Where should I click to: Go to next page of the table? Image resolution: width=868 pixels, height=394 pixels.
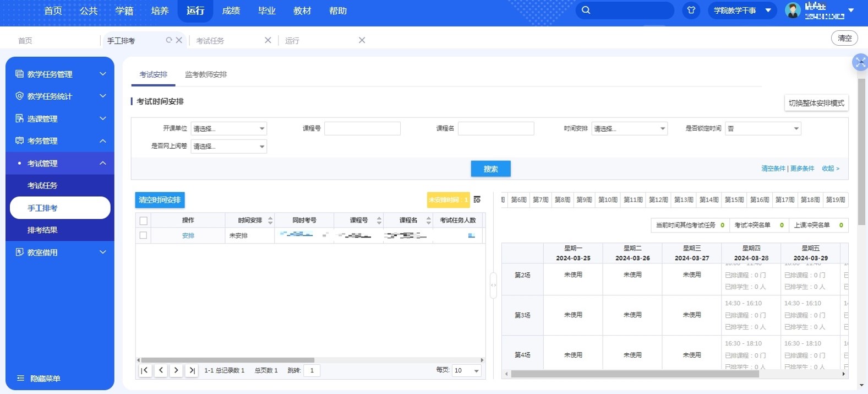(176, 370)
